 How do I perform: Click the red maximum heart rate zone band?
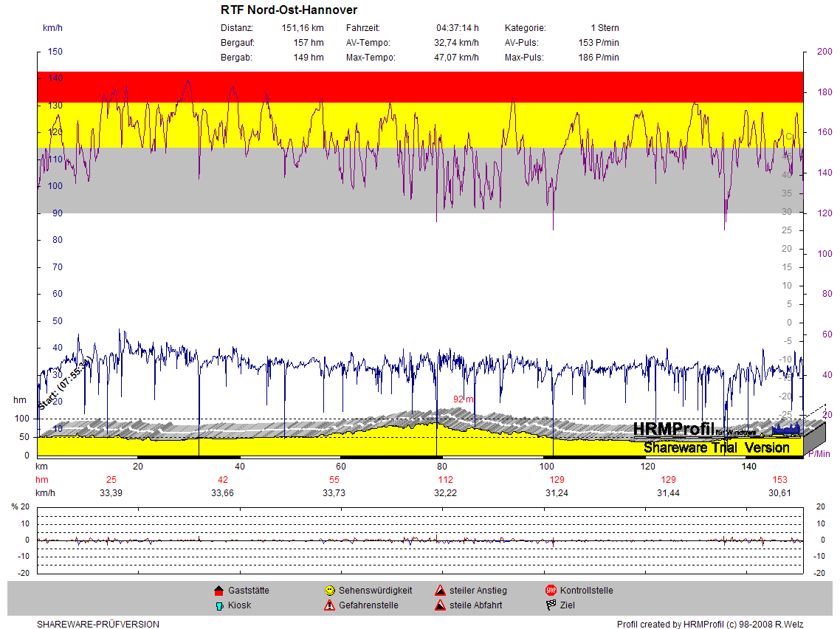[419, 86]
